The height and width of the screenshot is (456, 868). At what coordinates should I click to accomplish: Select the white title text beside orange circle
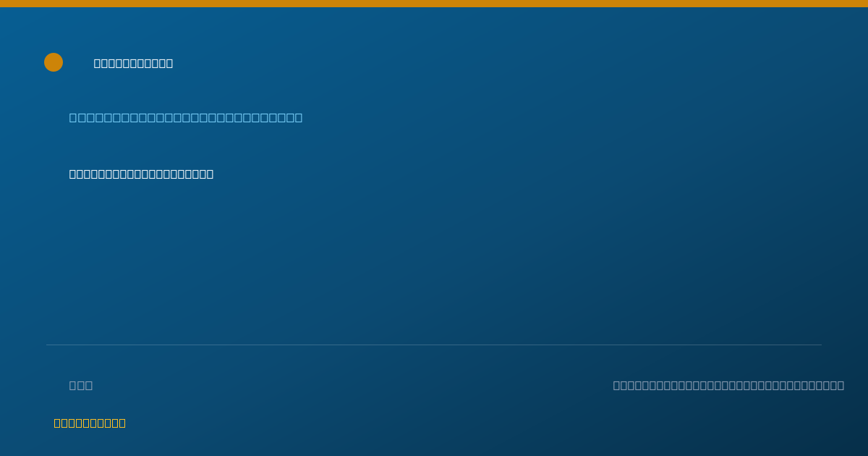click(133, 63)
